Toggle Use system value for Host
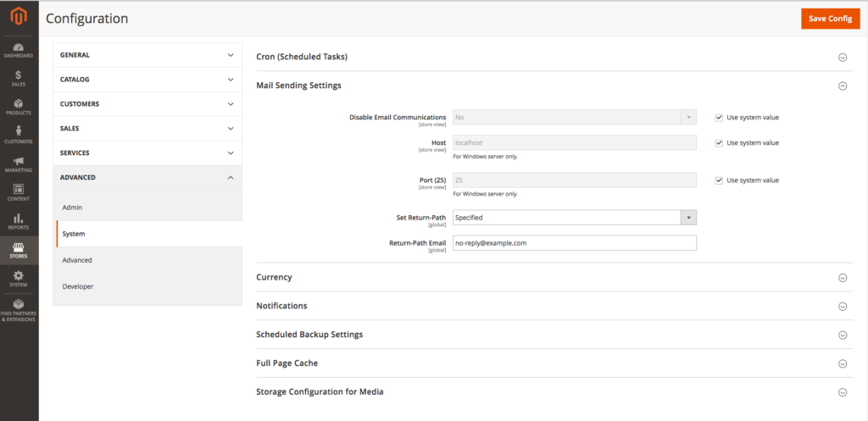This screenshot has width=868, height=421. pyautogui.click(x=719, y=142)
